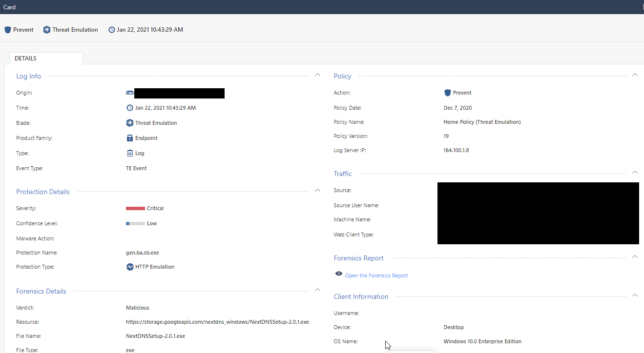This screenshot has height=353, width=644.
Task: Collapse the Protection Details section
Action: click(x=317, y=190)
